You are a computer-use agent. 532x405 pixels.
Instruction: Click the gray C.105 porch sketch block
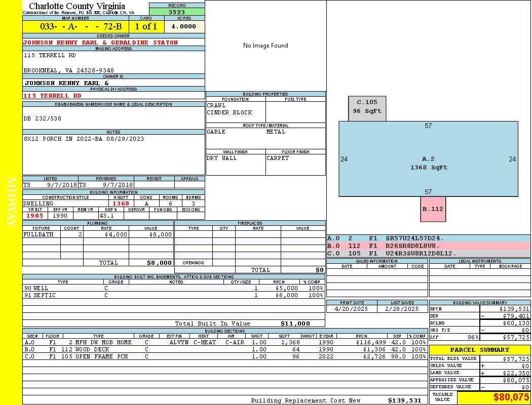(367, 108)
